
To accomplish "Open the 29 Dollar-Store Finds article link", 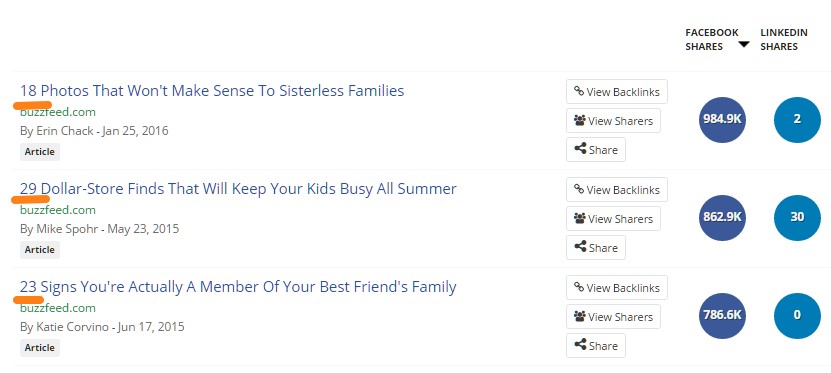I will 238,189.
